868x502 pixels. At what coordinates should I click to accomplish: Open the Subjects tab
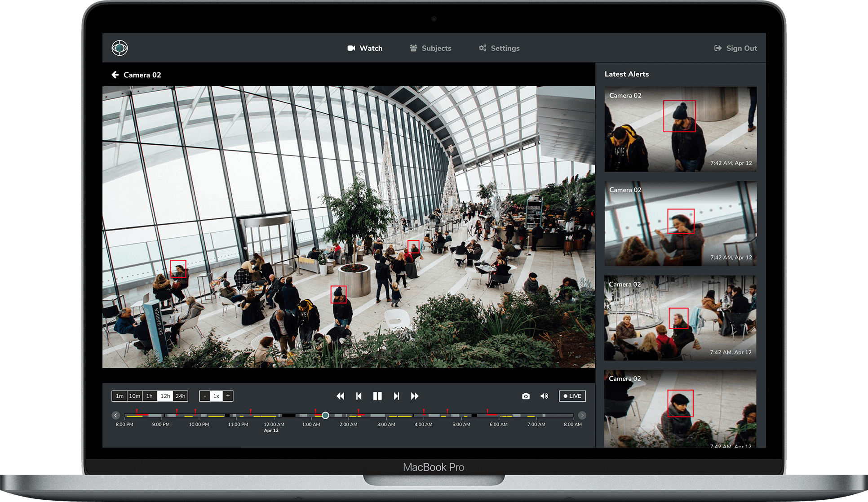(430, 48)
